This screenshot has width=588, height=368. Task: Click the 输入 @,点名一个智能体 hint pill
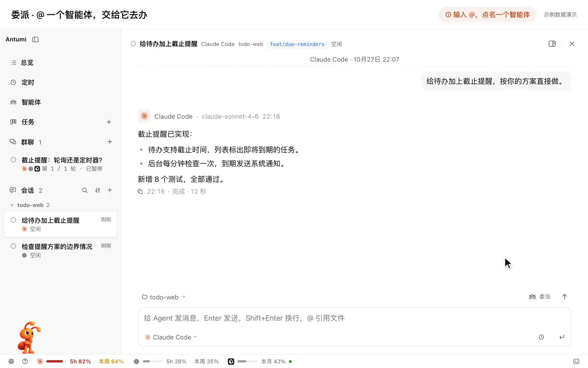487,15
